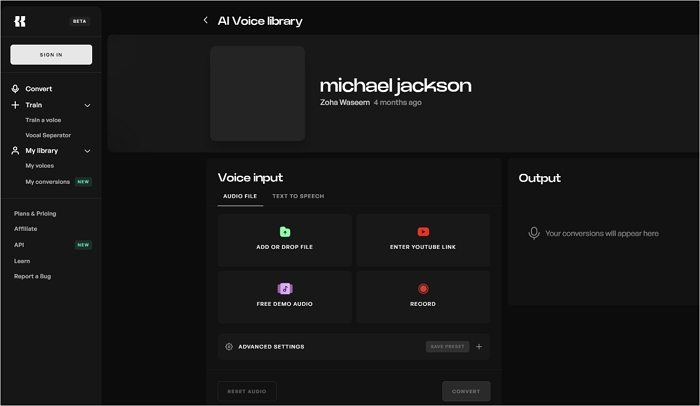Click the red Record icon

tap(423, 289)
